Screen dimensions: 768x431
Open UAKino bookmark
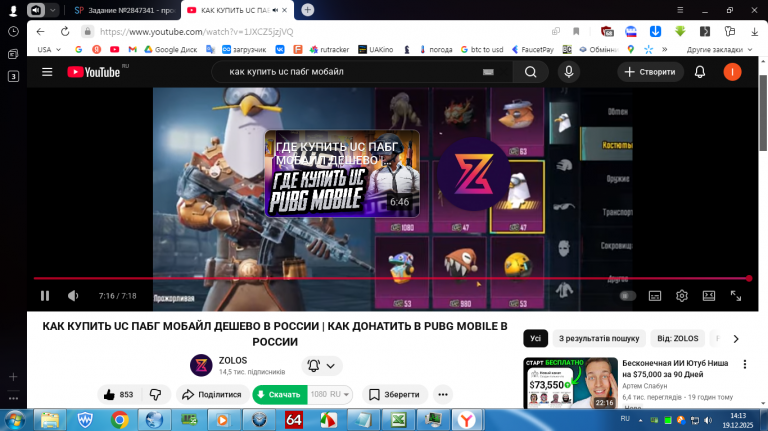375,49
